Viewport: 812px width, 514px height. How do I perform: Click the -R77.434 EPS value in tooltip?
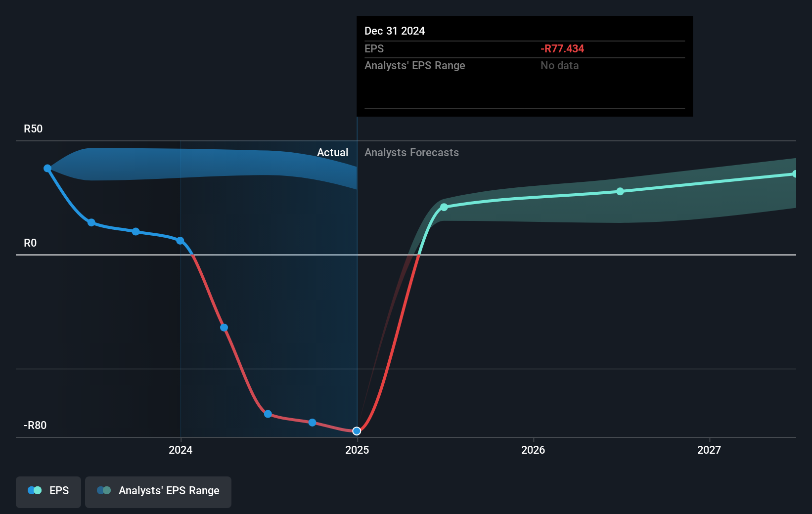click(x=562, y=49)
